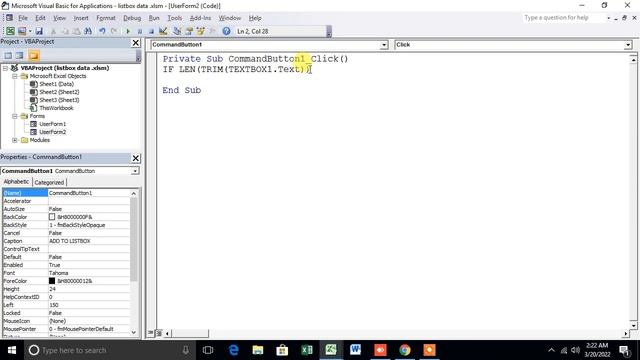Click the Break pause icon
Image resolution: width=640 pixels, height=360 pixels.
pyautogui.click(x=140, y=31)
